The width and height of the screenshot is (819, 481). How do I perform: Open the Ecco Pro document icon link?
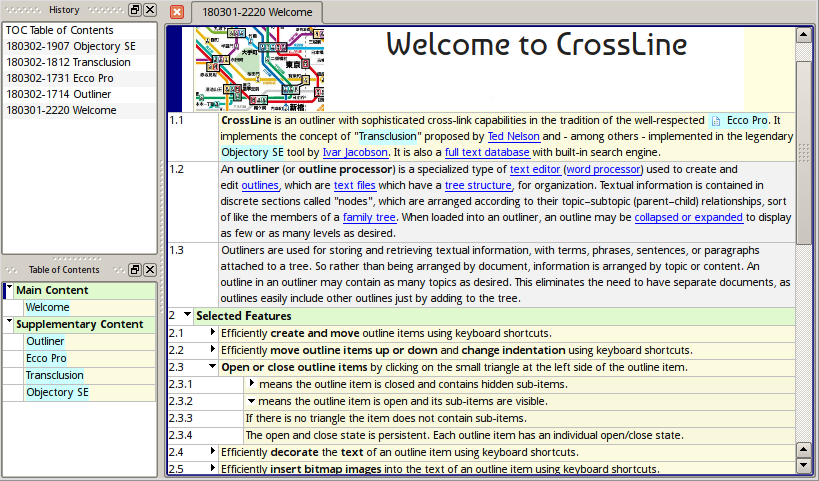pyautogui.click(x=716, y=121)
